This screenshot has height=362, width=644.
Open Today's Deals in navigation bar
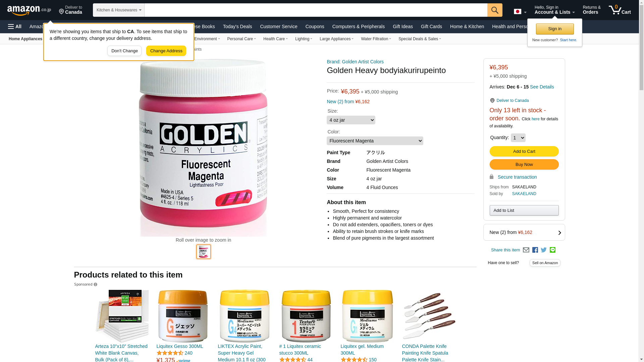pyautogui.click(x=237, y=26)
